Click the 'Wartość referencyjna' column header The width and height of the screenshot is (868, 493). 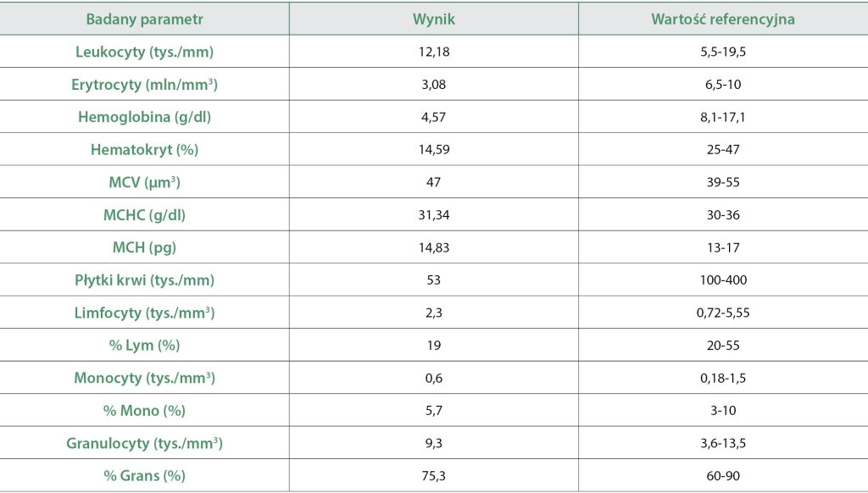(x=723, y=19)
